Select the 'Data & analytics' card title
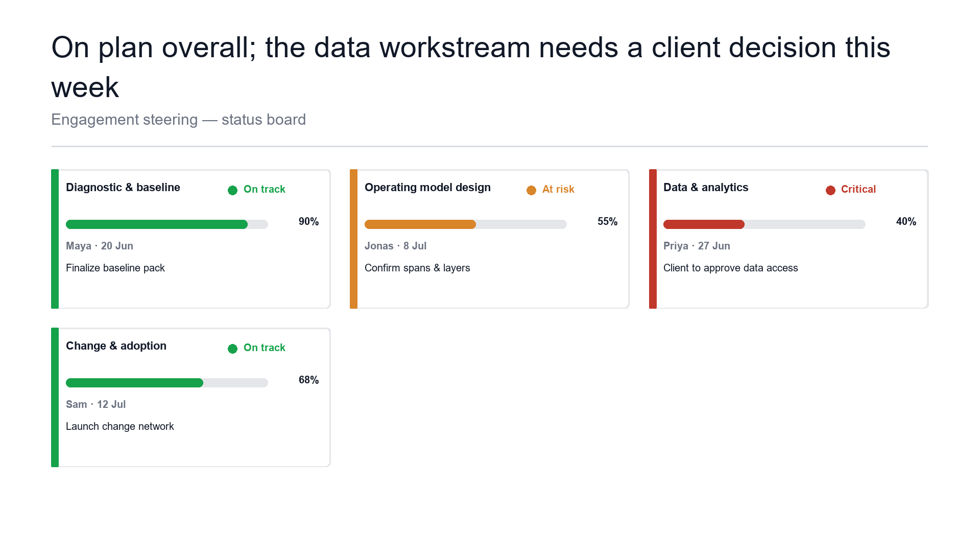Screen dimensions: 980x552 tap(706, 188)
